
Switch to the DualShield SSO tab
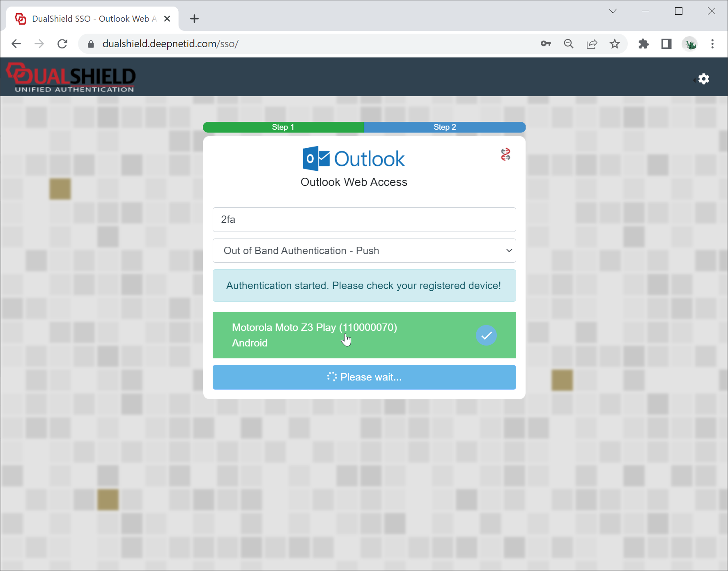(90, 19)
